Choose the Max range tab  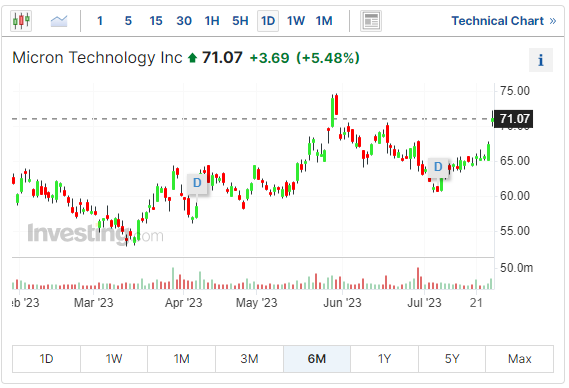click(520, 359)
